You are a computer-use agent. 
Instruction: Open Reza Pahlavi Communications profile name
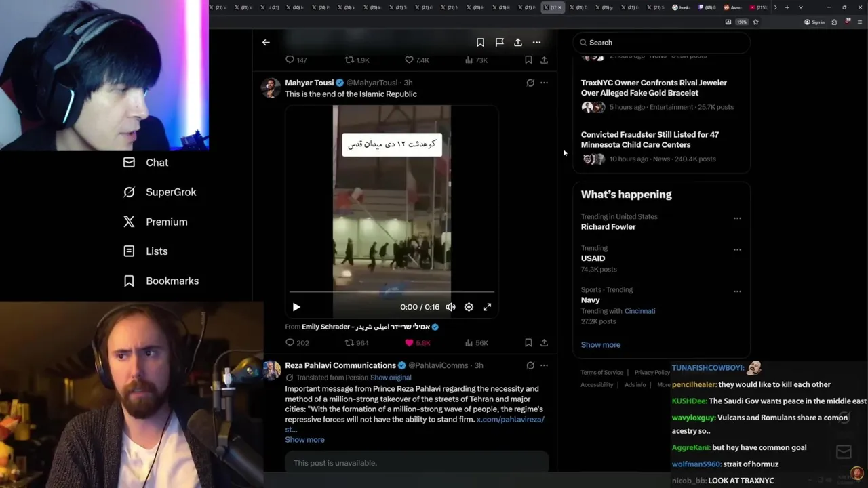[x=340, y=365]
